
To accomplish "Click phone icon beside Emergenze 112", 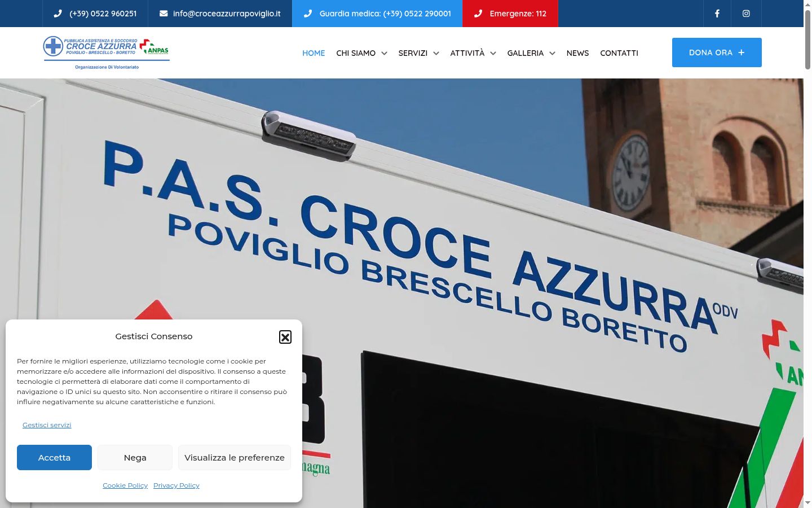I will click(478, 14).
